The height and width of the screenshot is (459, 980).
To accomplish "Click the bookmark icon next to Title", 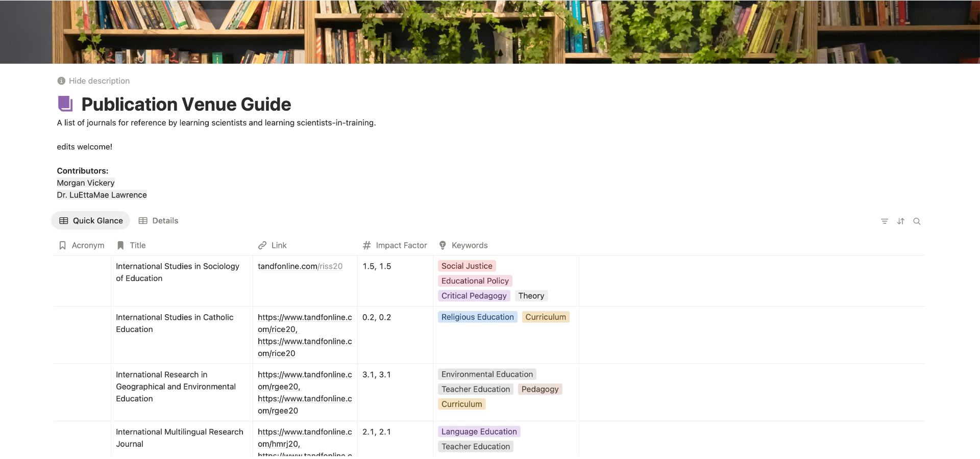I will tap(120, 245).
